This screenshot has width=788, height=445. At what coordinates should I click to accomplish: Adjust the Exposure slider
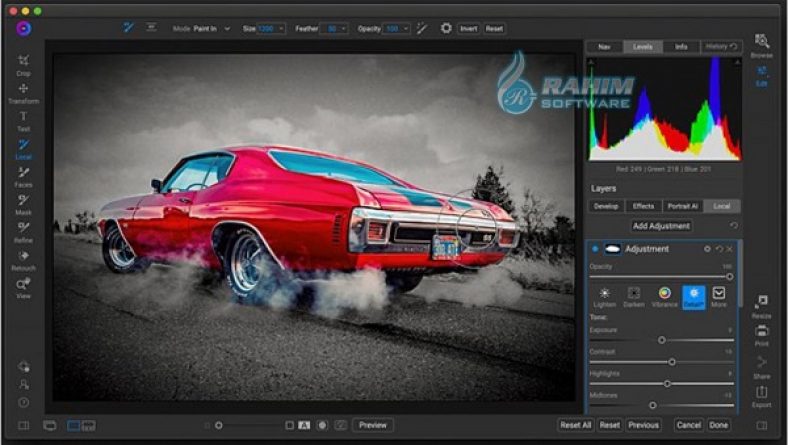tap(661, 340)
